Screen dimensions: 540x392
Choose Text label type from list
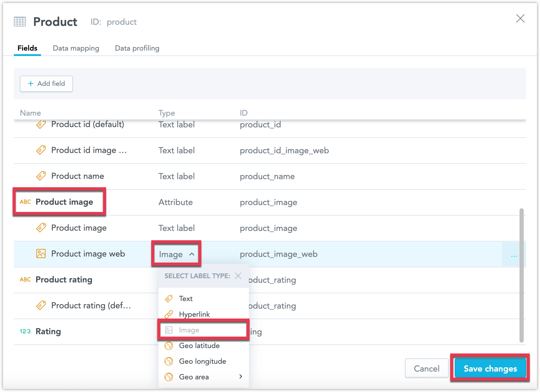pos(186,299)
